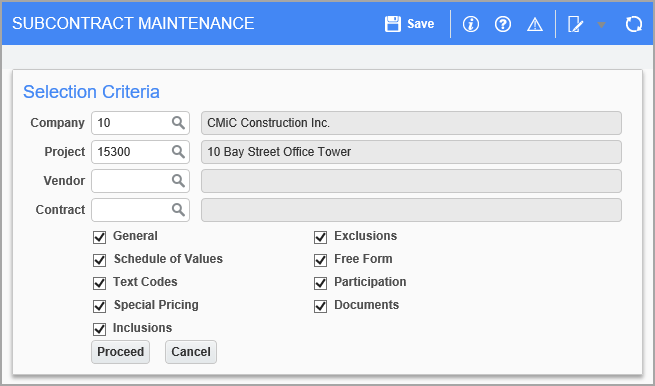Open the information circle icon
The width and height of the screenshot is (655, 386).
click(x=471, y=24)
